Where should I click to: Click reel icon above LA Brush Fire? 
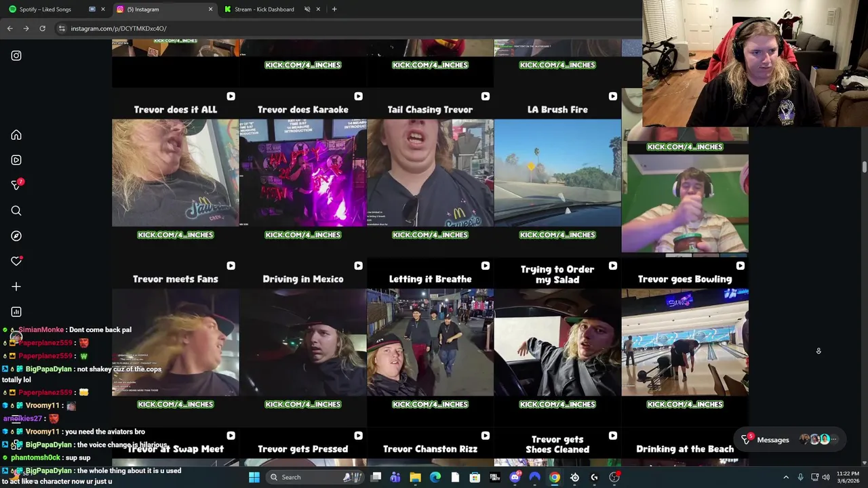612,96
